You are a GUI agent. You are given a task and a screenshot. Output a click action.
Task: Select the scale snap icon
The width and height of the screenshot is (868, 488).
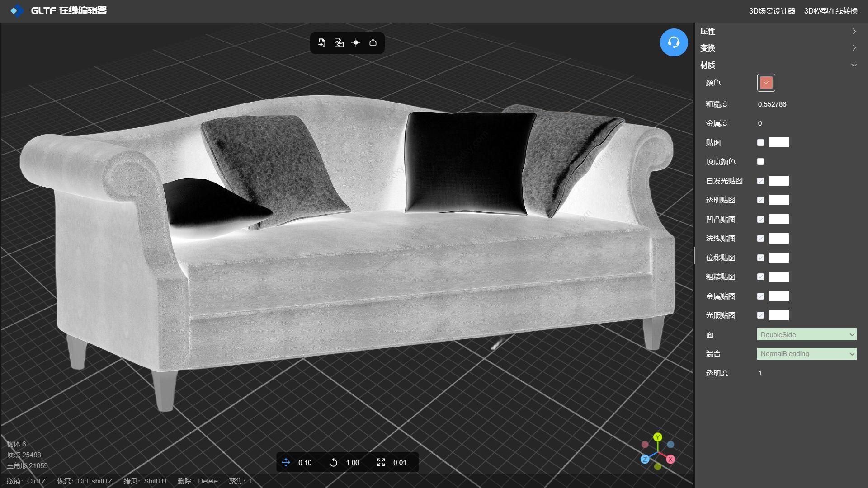(x=381, y=462)
